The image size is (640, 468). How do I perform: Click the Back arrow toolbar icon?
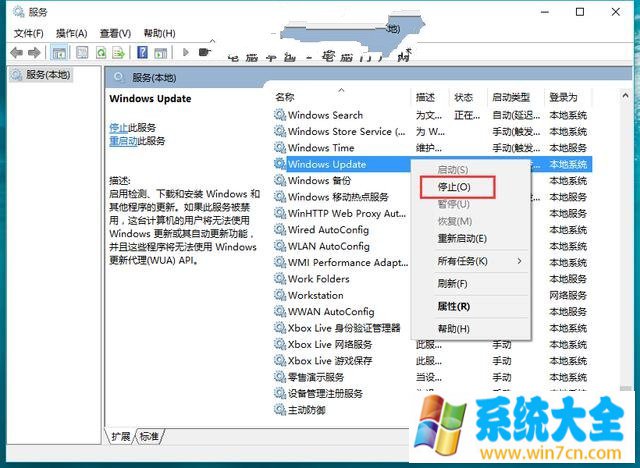[17, 52]
